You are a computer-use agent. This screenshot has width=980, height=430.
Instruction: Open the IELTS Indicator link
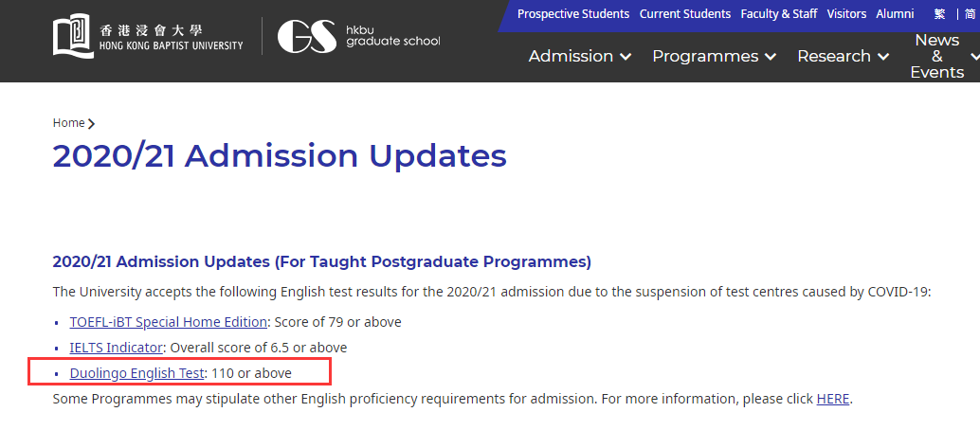[117, 348]
